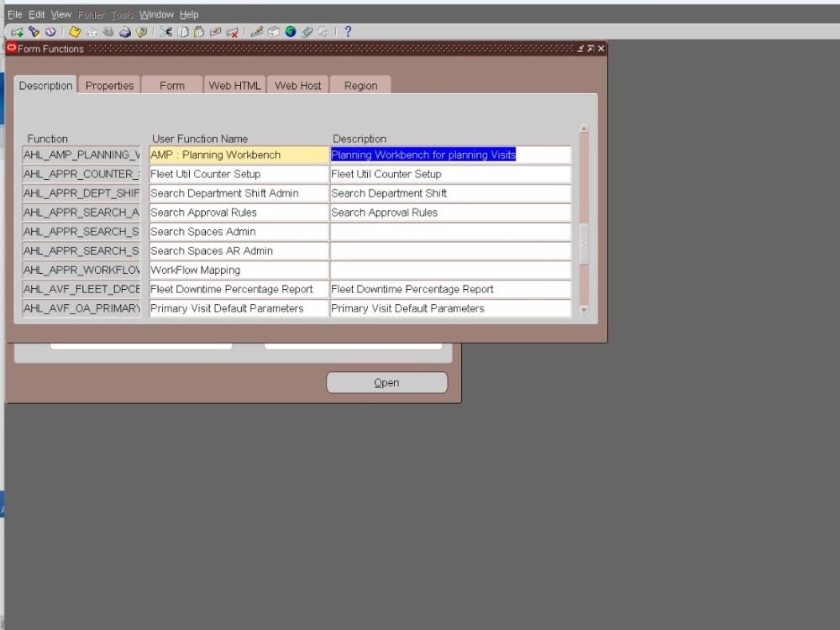Image resolution: width=840 pixels, height=630 pixels.
Task: Click the down arrow on the vertical scrollbar
Action: 582,310
